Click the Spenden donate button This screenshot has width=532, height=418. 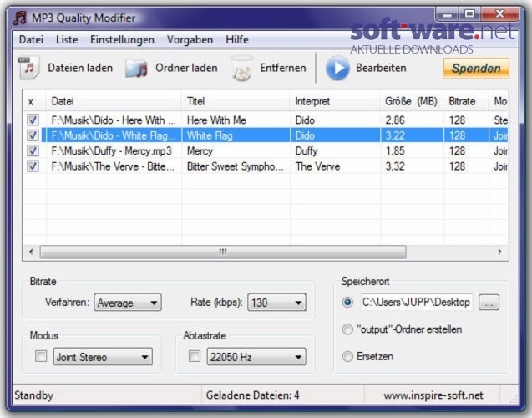(476, 69)
